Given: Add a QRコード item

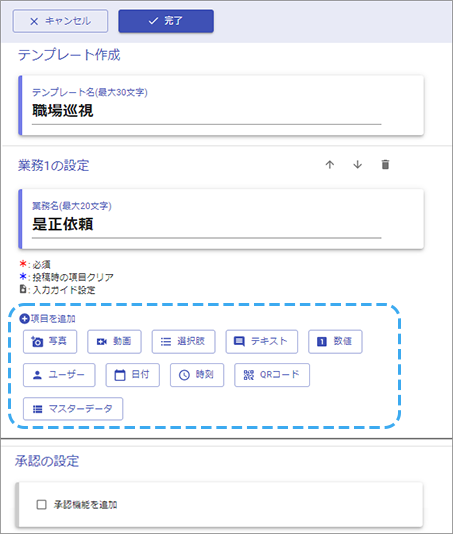Looking at the screenshot, I should point(272,375).
